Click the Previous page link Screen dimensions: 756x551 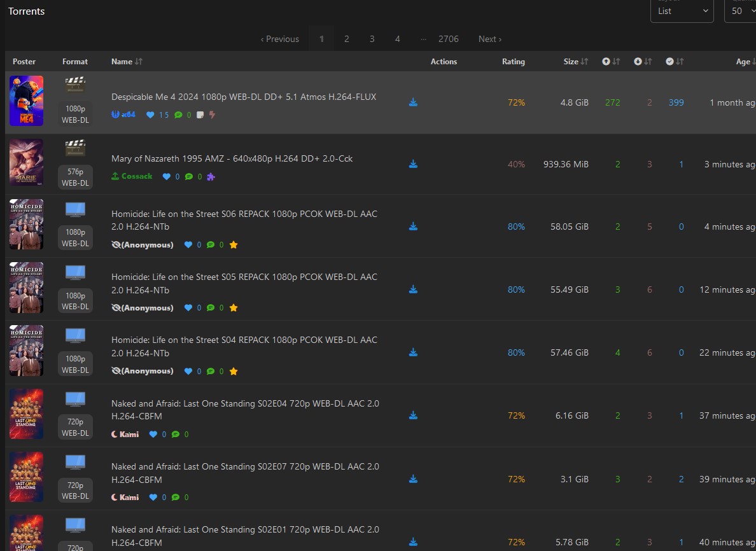coord(279,39)
